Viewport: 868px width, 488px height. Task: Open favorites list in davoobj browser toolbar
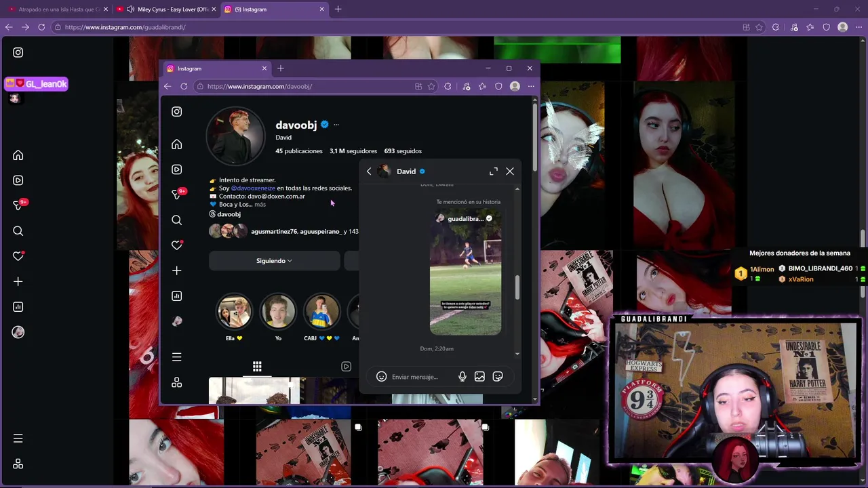point(482,86)
